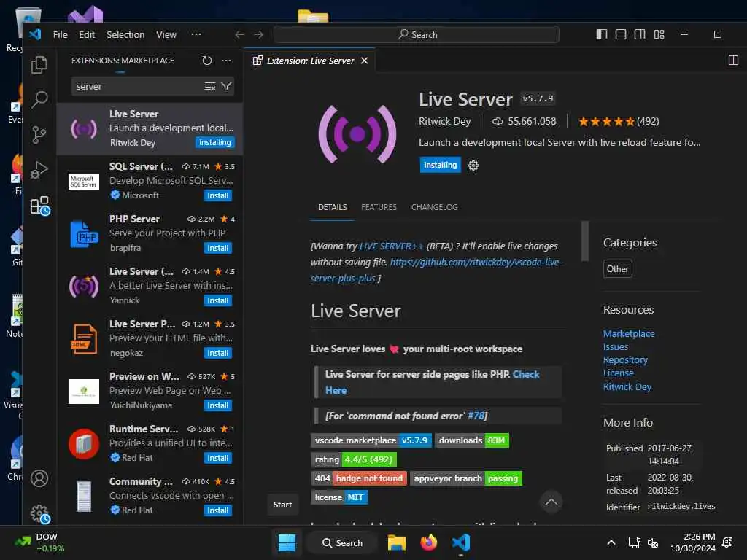747x560 pixels.
Task: Select the DETAILS tab
Action: click(333, 207)
